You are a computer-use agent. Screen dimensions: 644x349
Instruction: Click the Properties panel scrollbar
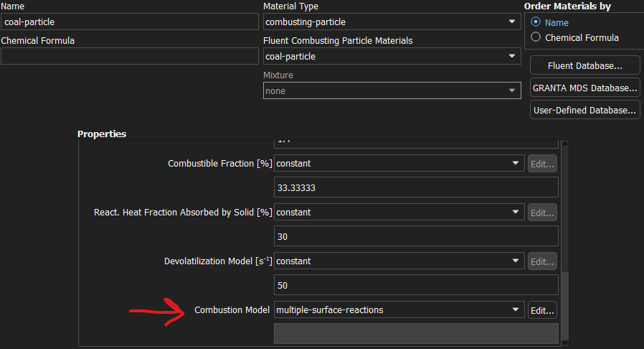pyautogui.click(x=564, y=302)
